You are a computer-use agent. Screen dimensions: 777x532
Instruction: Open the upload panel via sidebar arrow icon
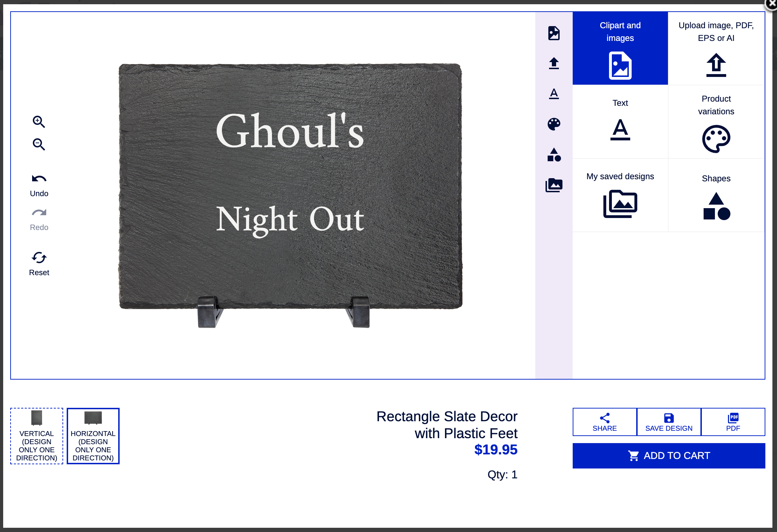click(554, 64)
